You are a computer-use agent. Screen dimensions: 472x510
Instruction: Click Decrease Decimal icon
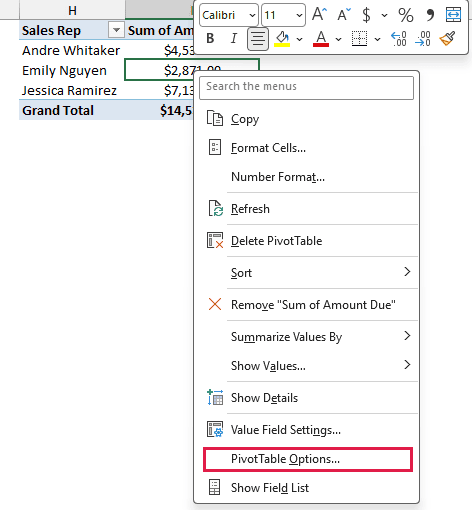(423, 39)
